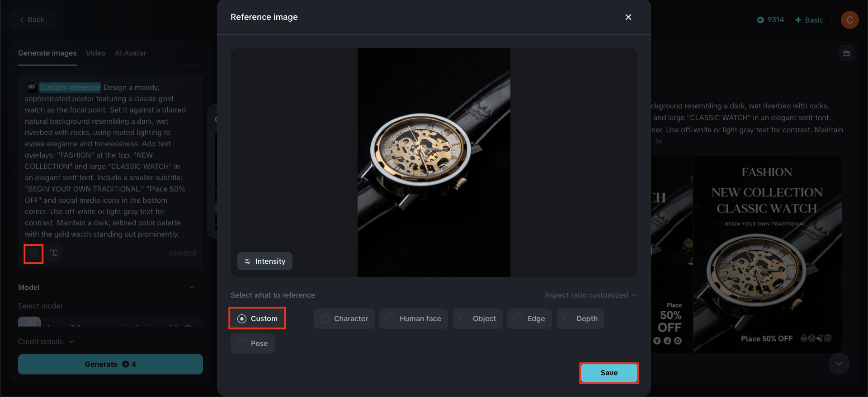Collapse the Model section

[193, 287]
